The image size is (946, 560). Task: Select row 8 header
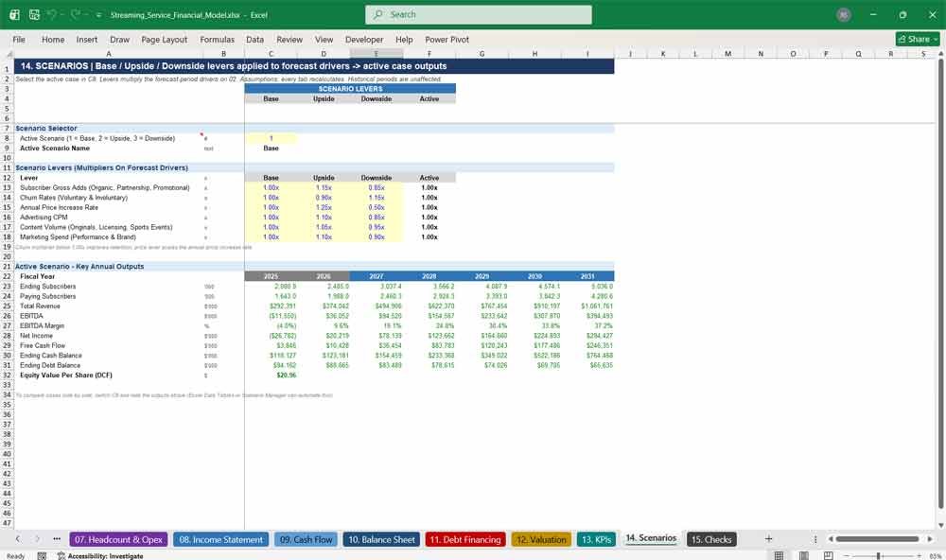(x=8, y=138)
